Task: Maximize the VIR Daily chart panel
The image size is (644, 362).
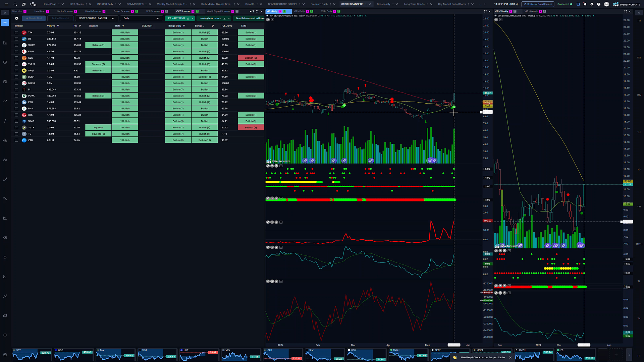Action: [x=485, y=11]
